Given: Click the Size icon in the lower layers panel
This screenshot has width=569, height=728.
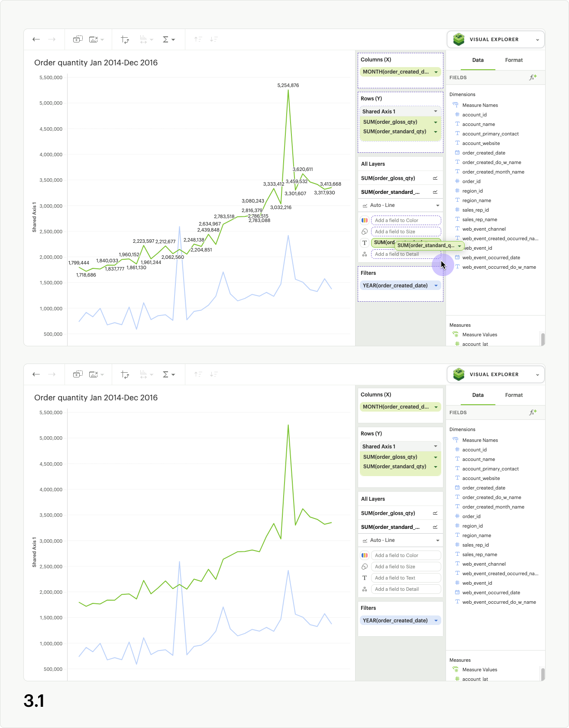Looking at the screenshot, I should pos(365,567).
